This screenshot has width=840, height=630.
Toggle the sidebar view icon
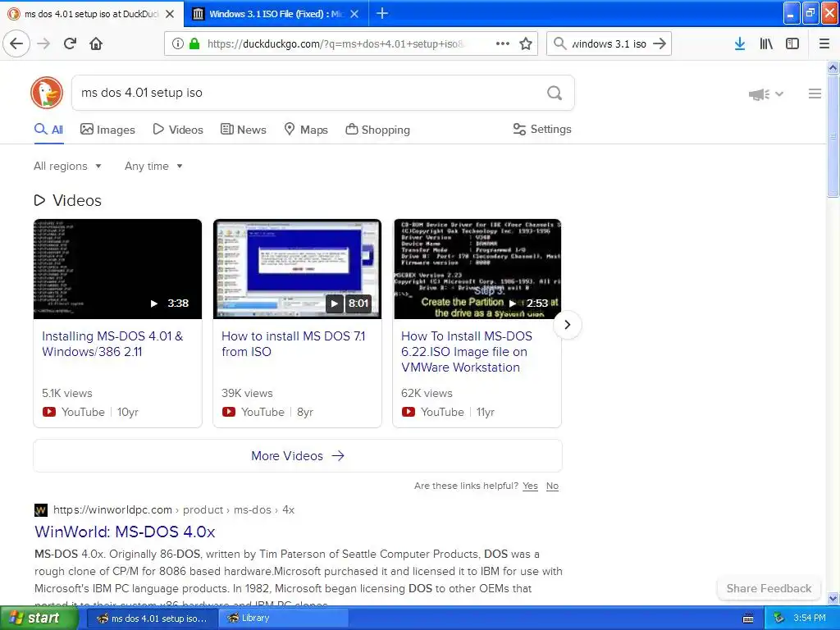click(792, 43)
